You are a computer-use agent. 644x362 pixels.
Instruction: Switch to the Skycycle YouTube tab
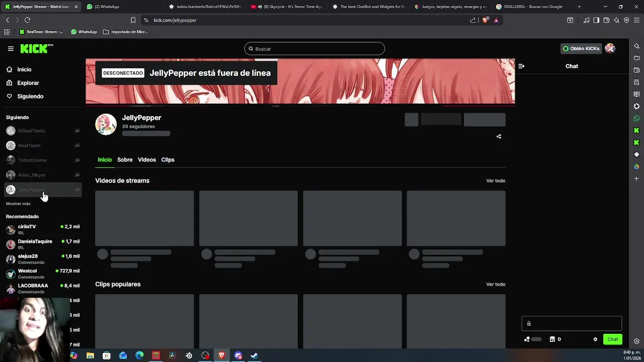click(287, 7)
